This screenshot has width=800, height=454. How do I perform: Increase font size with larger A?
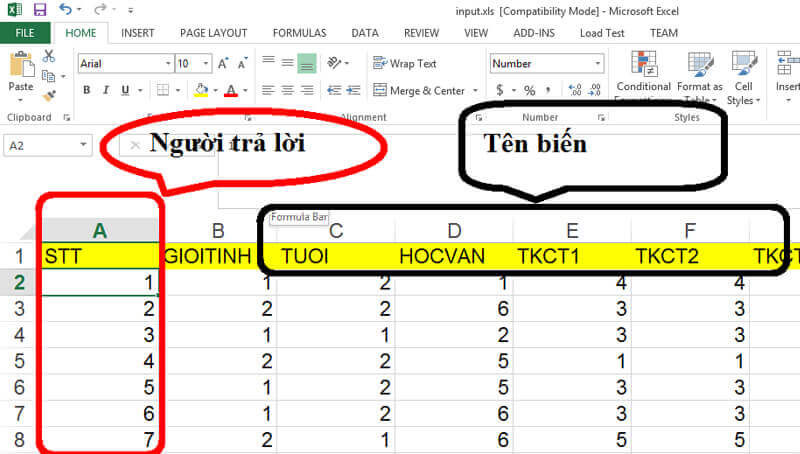coord(223,63)
